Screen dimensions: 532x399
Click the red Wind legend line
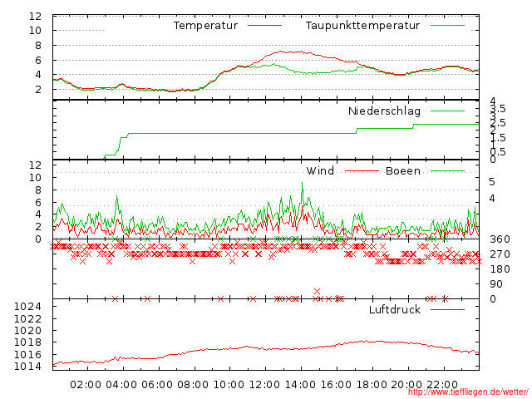point(362,171)
